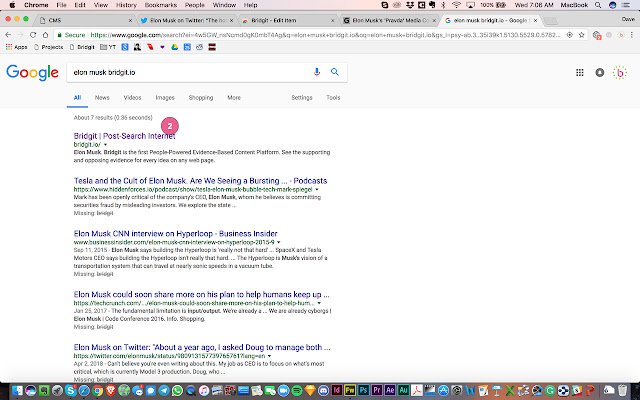Open the Bridgit bookmark

click(82, 47)
